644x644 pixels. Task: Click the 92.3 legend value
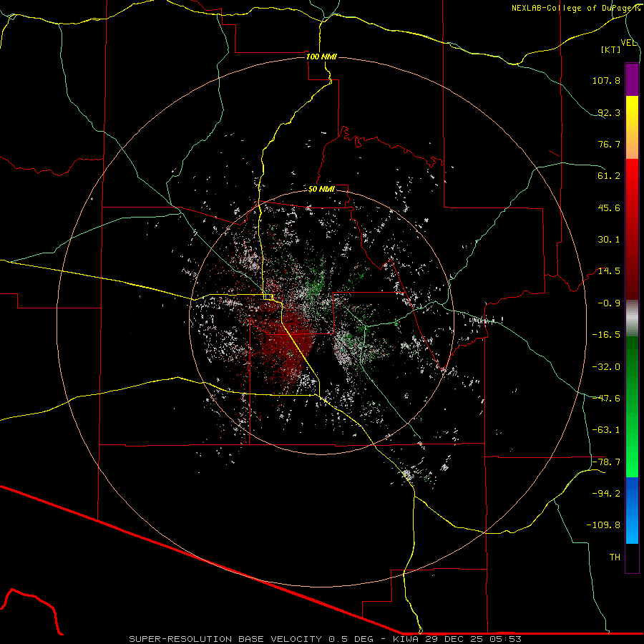[609, 112]
